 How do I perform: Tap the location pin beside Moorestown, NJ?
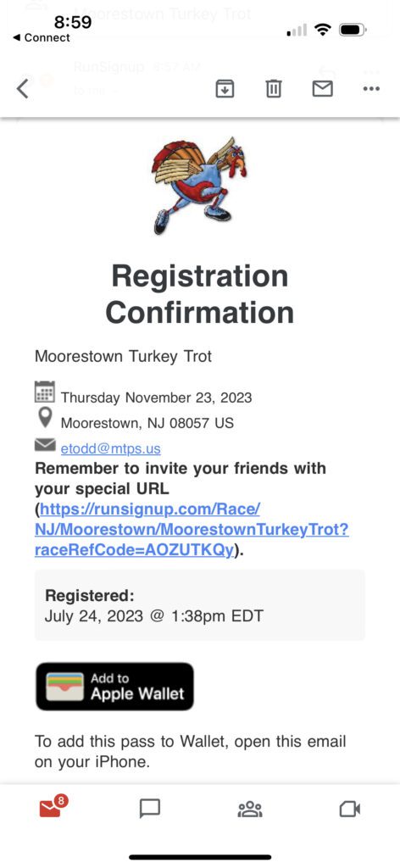point(45,418)
